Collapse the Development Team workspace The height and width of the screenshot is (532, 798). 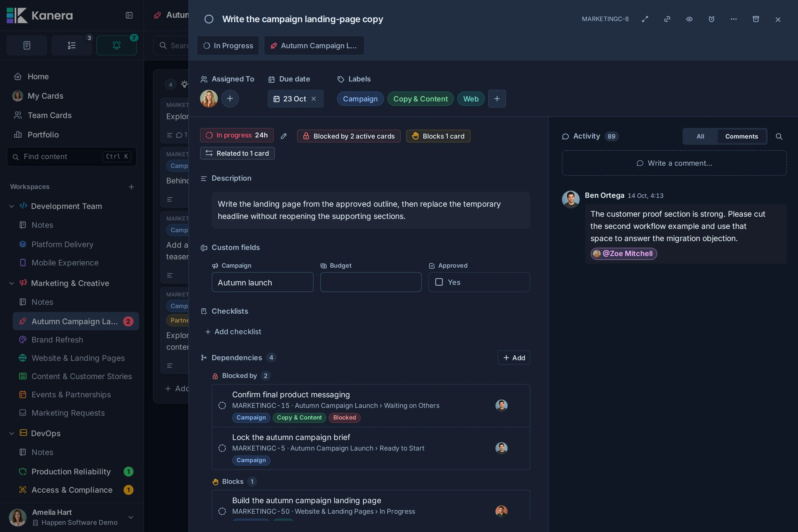point(12,206)
